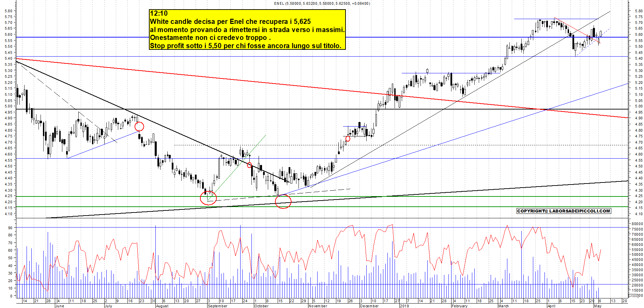Click the x1000 volume multiplier label
This screenshot has height=308, width=644.
pyautogui.click(x=633, y=296)
